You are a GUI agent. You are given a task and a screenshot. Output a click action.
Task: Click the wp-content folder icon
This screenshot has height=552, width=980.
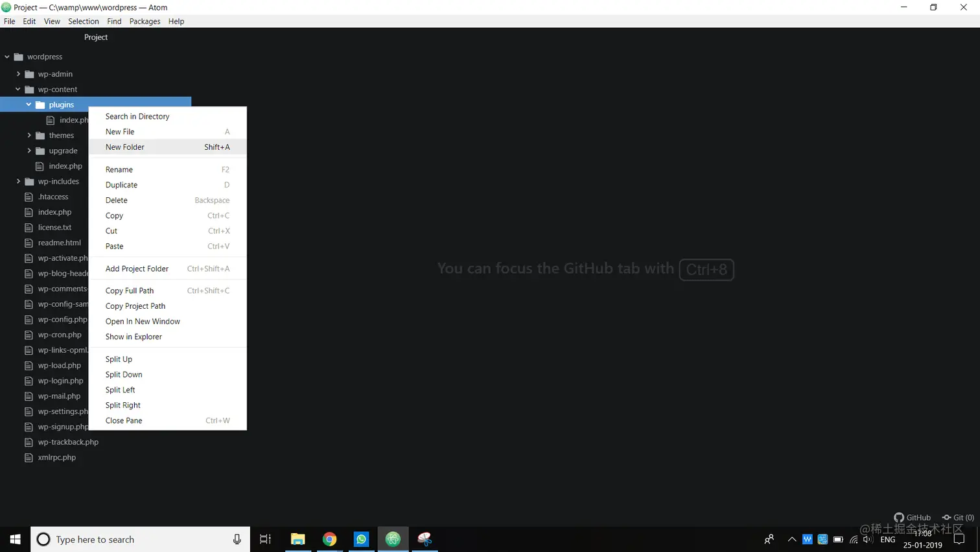coord(29,90)
